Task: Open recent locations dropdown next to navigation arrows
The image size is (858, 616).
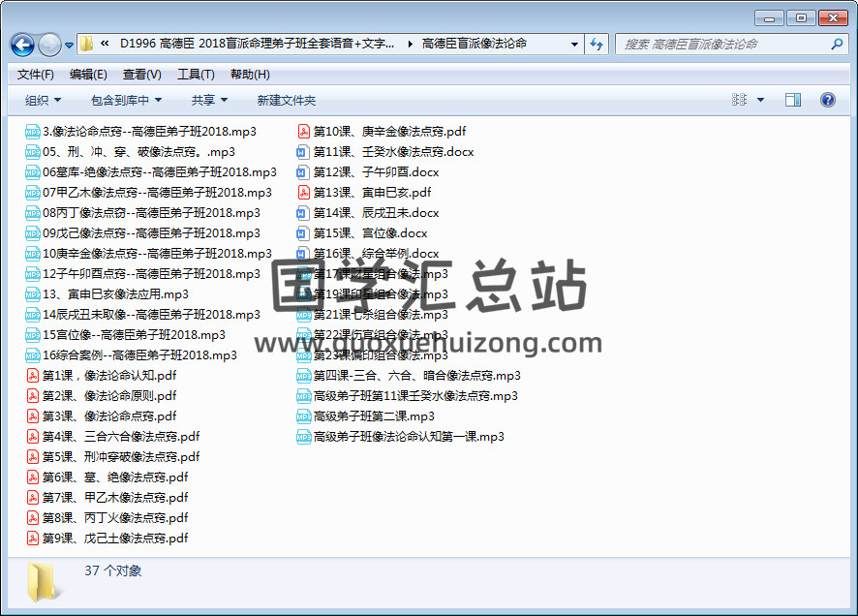Action: click(70, 46)
